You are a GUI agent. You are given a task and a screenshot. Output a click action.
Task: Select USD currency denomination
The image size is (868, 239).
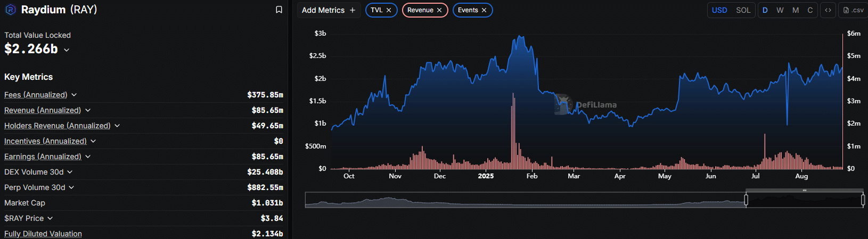point(719,10)
